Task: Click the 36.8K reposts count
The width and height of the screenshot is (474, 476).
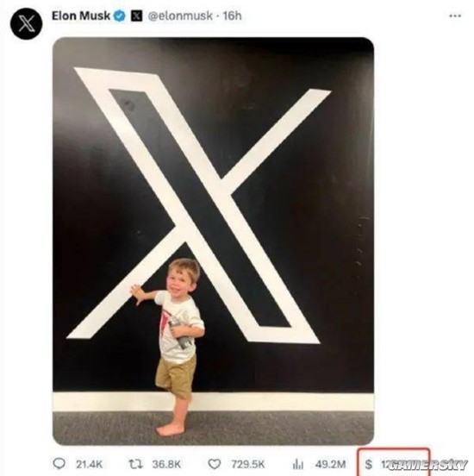Action: pos(166,464)
